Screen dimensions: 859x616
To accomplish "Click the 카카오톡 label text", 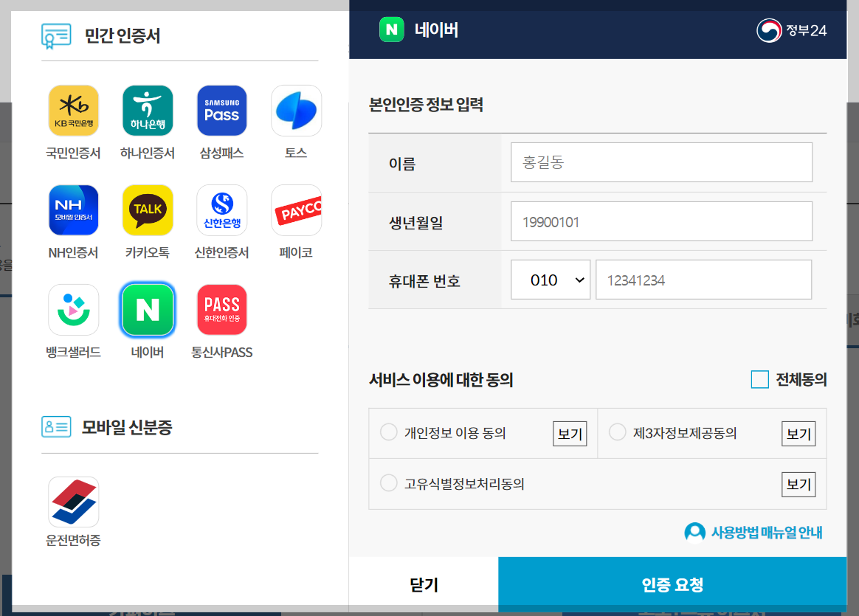I will point(148,252).
